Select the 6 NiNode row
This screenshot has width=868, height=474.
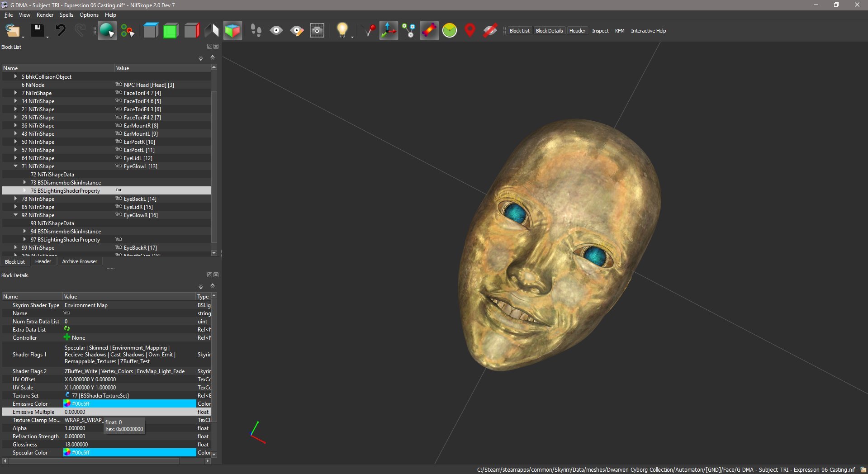point(106,85)
